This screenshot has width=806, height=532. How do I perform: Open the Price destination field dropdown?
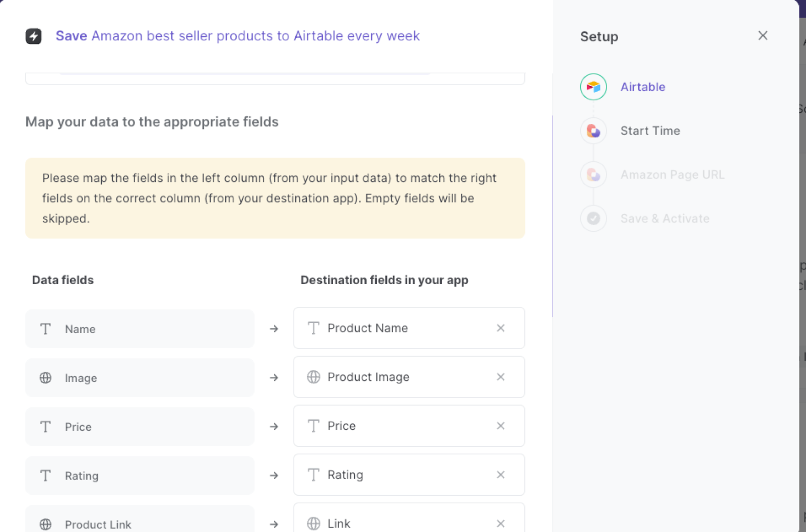pyautogui.click(x=409, y=426)
